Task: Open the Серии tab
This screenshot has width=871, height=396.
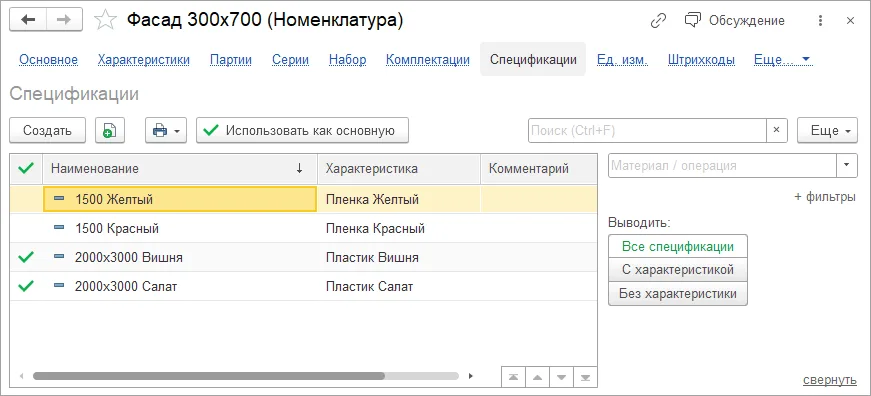Action: (x=291, y=60)
